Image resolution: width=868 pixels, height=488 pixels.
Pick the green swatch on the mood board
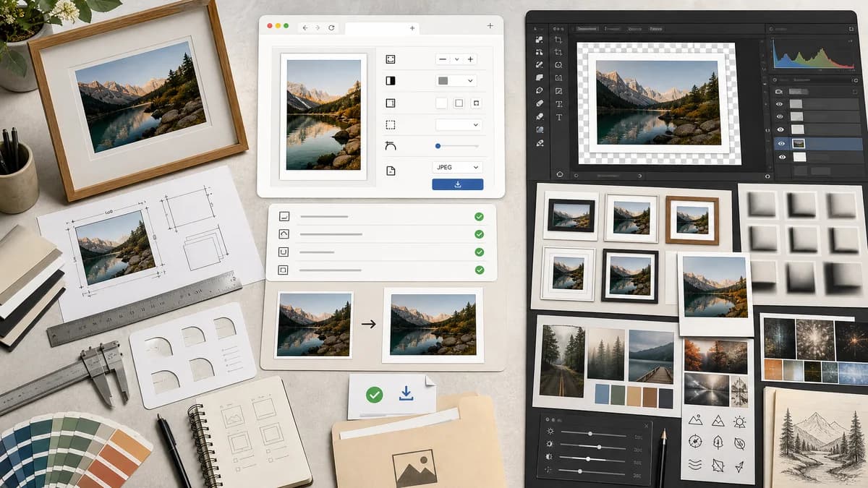coord(618,395)
